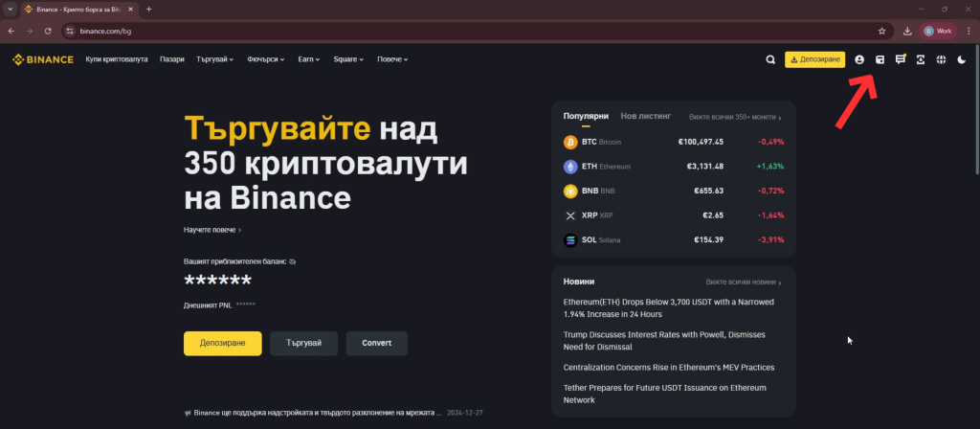Open Centralization Concerns in Ethereum MEV news

pos(668,368)
